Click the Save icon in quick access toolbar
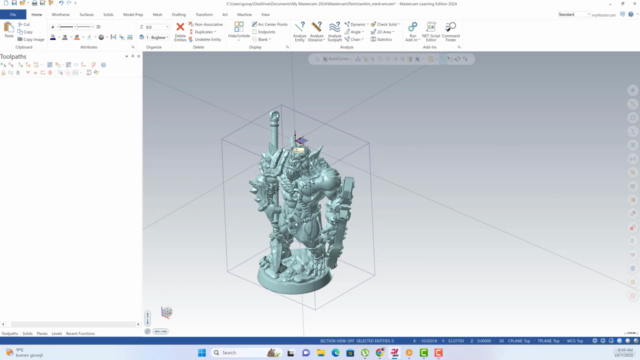 (14, 3)
